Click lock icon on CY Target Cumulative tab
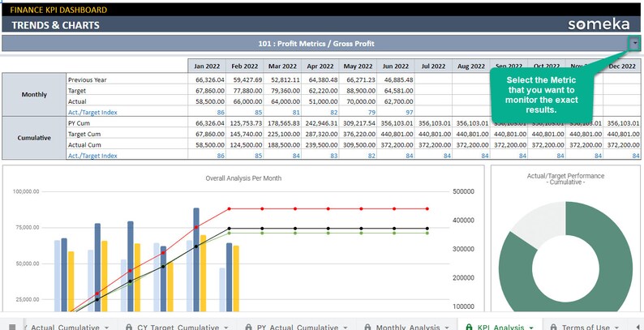Image resolution: width=644 pixels, height=330 pixels. (x=129, y=327)
